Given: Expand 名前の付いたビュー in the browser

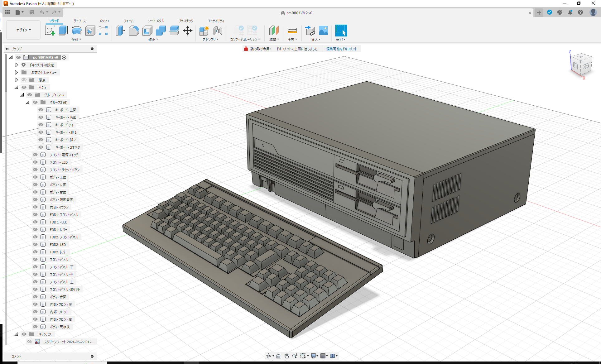Looking at the screenshot, I should [16, 72].
